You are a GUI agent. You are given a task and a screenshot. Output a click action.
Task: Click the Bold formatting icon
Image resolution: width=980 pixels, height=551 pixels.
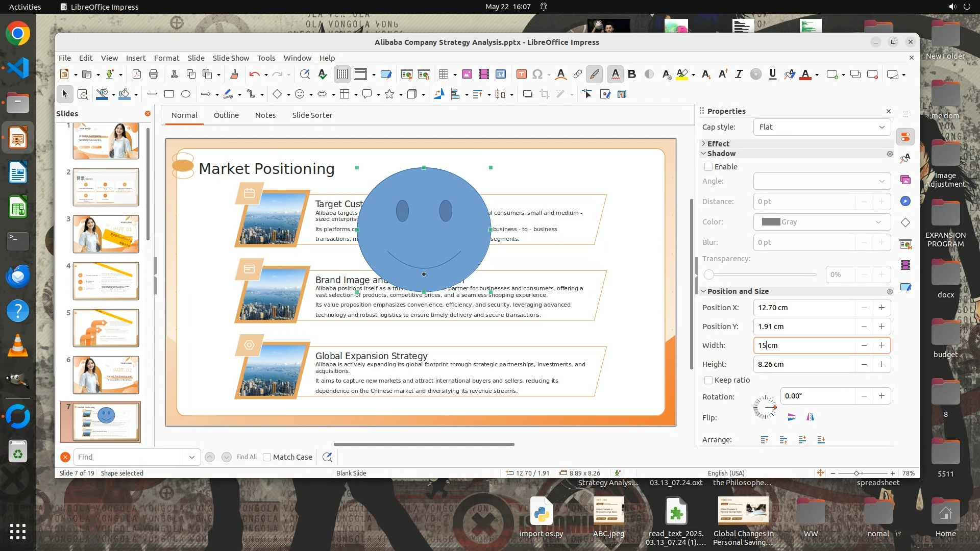click(632, 74)
